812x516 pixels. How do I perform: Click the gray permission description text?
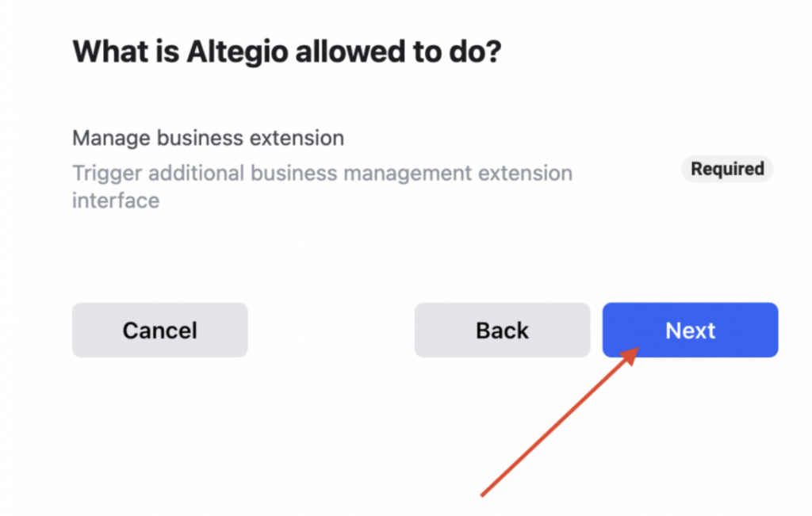(322, 186)
